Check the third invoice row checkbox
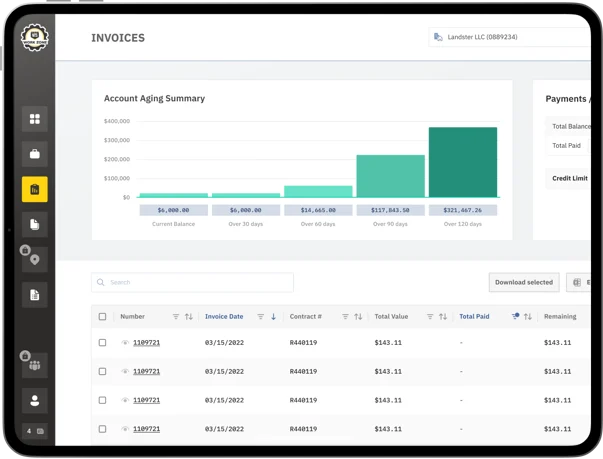This screenshot has width=603, height=459. pyautogui.click(x=102, y=400)
